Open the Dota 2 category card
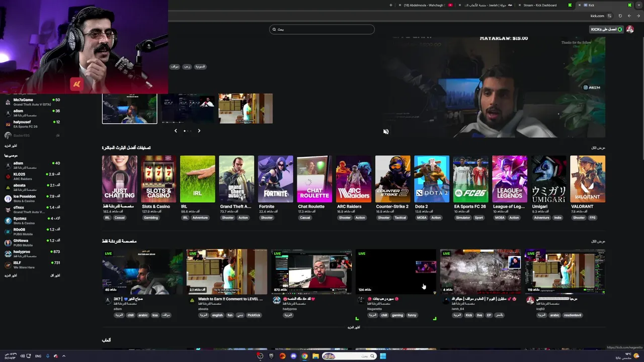Screen dimensions: 644x362 432,179
